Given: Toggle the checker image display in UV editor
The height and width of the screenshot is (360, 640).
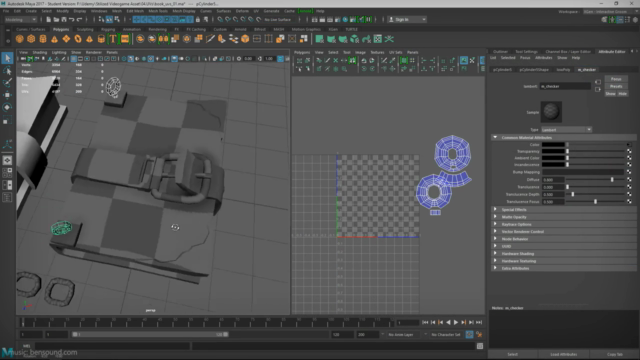Looking at the screenshot, I should (x=464, y=60).
